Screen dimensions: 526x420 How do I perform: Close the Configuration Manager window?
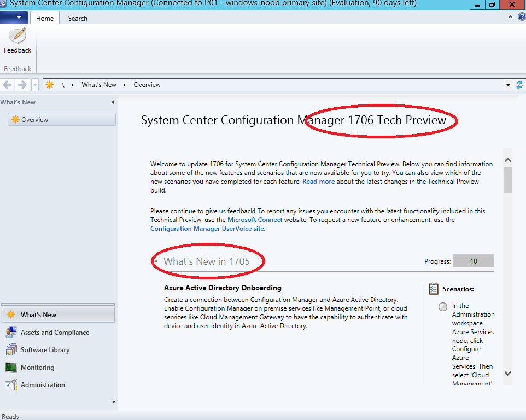512,5
